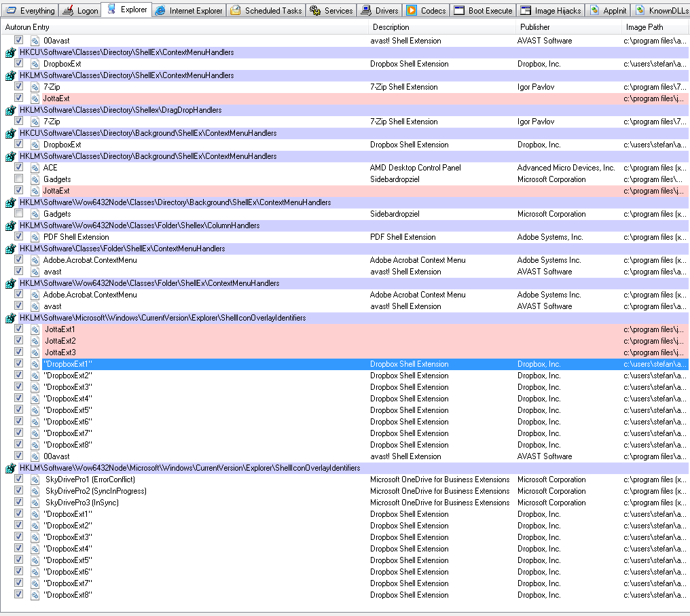Click file icon beside the selected "DropboxExt1"
Viewport: 690px width, 616px height.
pos(35,364)
